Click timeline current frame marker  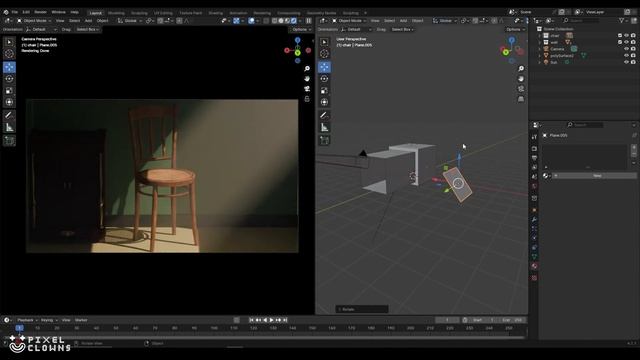click(x=19, y=328)
